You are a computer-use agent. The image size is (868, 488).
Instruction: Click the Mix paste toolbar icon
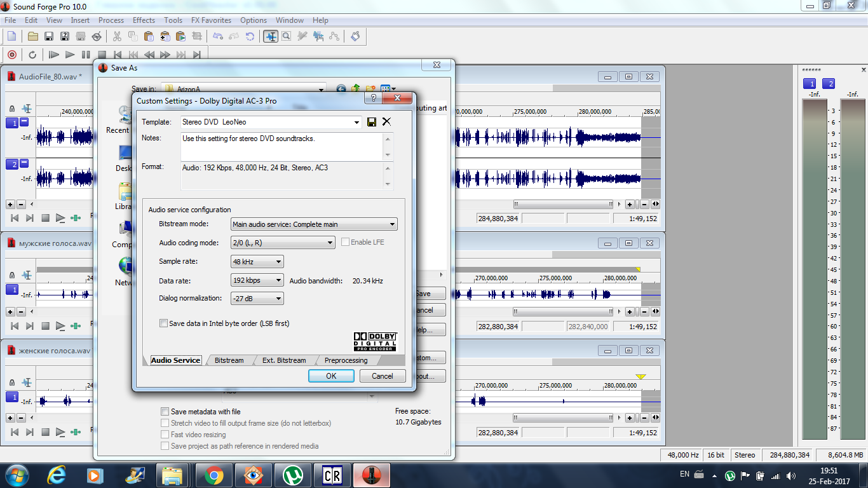tap(165, 36)
